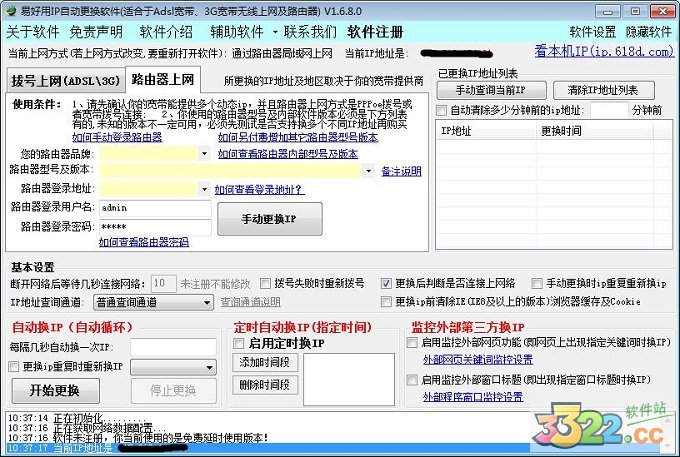
Task: Enable the 更换ip前清除IE浏览器缓存及Cookie checkbox
Action: (386, 301)
